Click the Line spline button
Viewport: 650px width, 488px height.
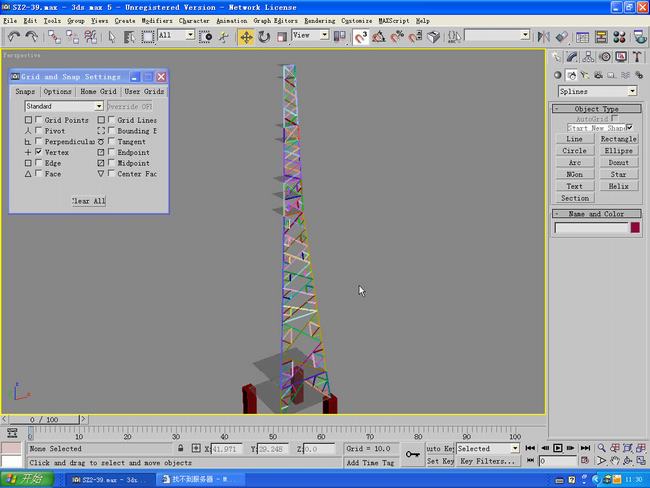coord(575,139)
